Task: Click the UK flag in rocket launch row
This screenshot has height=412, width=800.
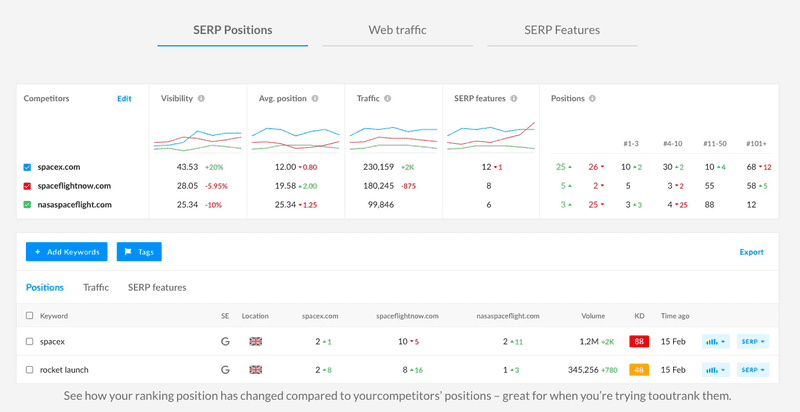Action: [x=255, y=369]
